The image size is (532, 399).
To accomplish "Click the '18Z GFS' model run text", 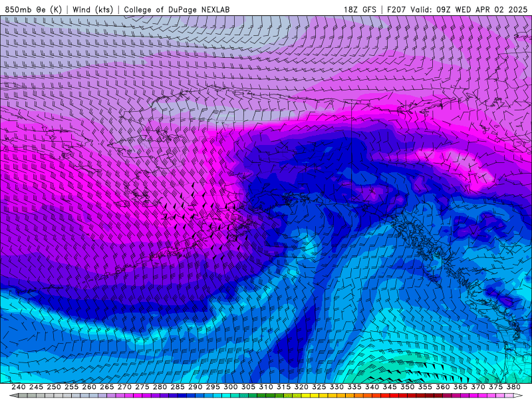I will point(360,9).
